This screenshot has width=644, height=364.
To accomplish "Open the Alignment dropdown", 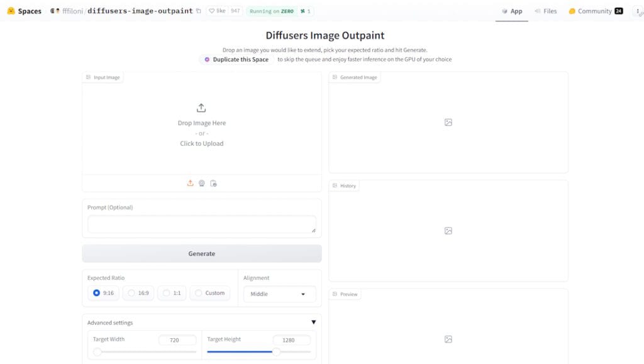I will [279, 294].
